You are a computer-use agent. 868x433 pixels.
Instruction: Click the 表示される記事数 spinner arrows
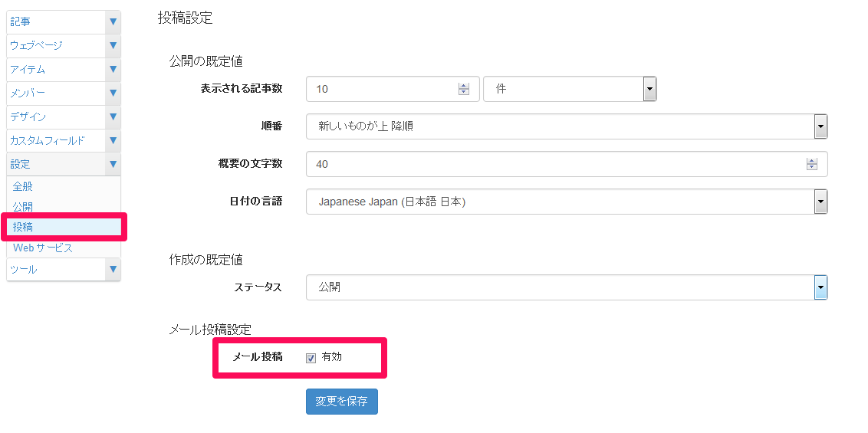463,89
